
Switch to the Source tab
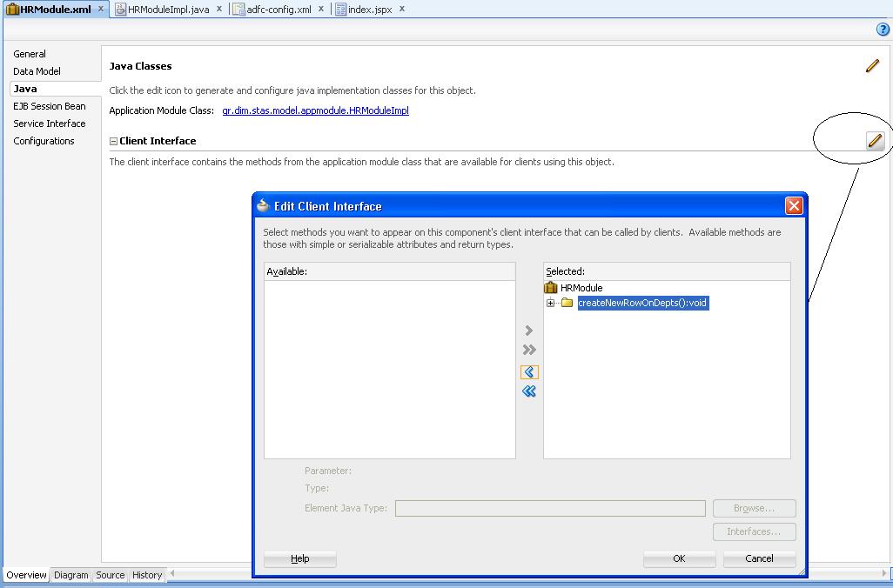tap(110, 575)
